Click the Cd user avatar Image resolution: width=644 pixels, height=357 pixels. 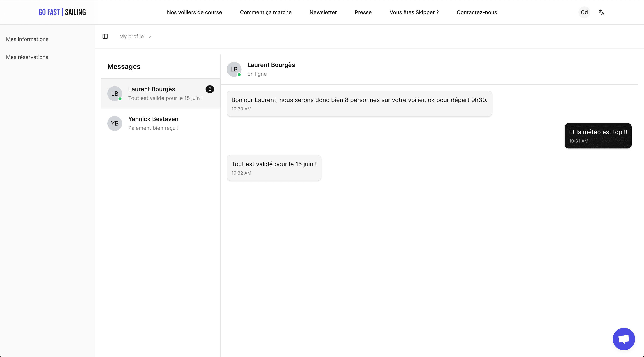(584, 12)
